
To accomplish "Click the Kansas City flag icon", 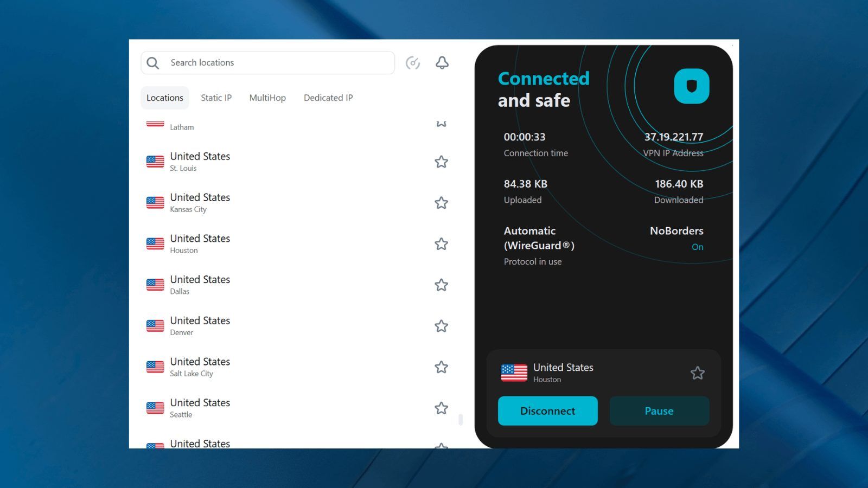I will pos(155,203).
